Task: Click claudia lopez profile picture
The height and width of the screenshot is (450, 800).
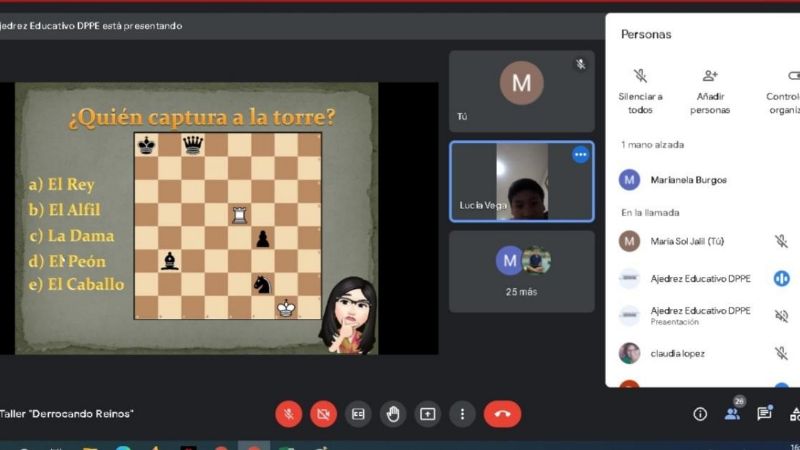Action: (x=629, y=354)
